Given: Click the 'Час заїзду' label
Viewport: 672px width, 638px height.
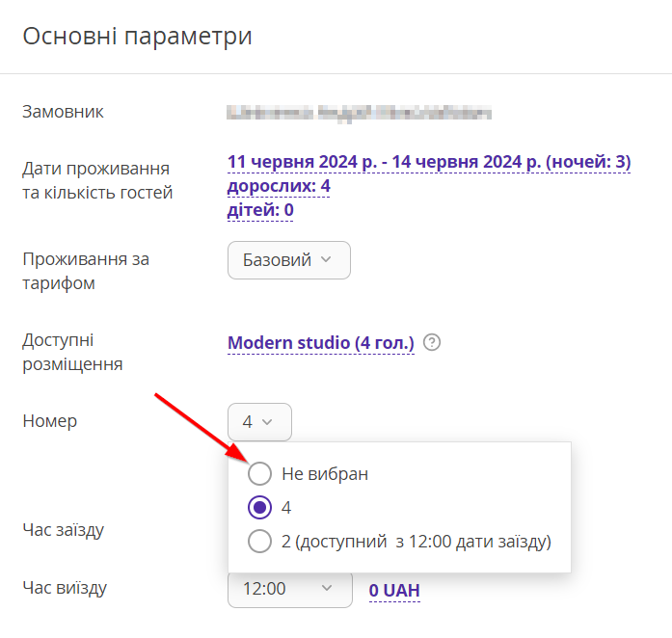Looking at the screenshot, I should point(64,530).
